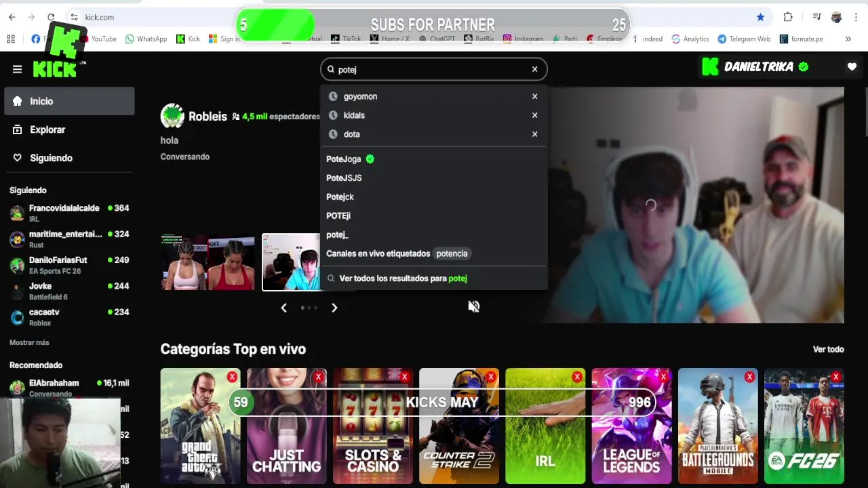Show next featured stream
Viewport: 868px width, 488px height.
[334, 308]
